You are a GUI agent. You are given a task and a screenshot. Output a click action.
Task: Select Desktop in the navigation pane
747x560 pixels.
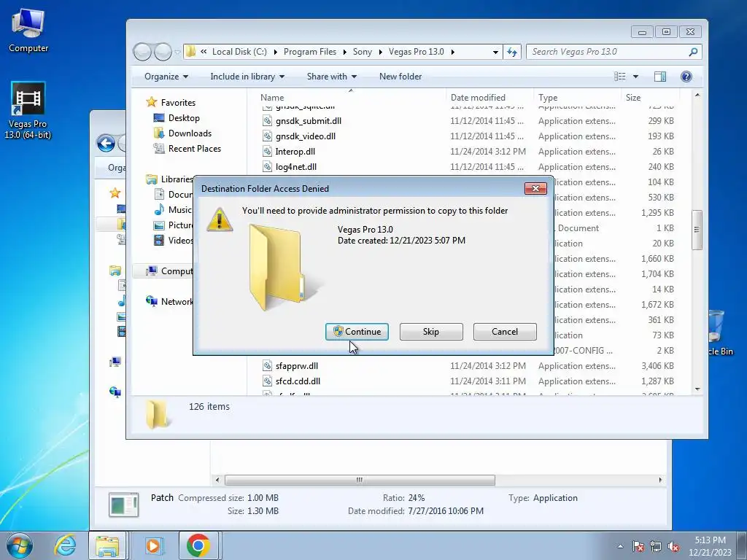tap(184, 117)
